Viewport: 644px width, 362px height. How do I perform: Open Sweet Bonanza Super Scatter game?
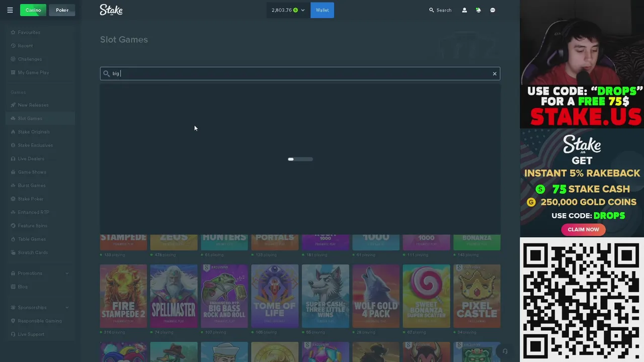coord(427,296)
